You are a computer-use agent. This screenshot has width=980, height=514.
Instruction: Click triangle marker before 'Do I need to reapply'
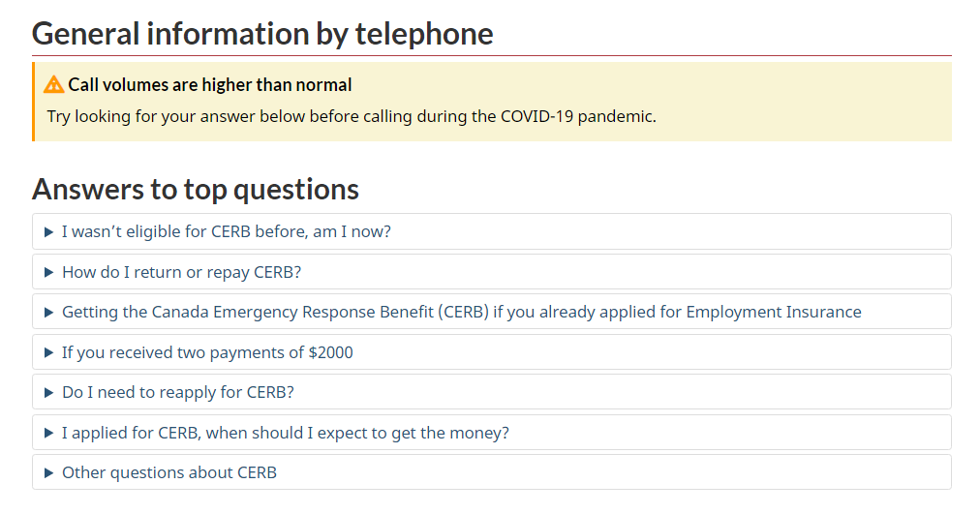[48, 393]
